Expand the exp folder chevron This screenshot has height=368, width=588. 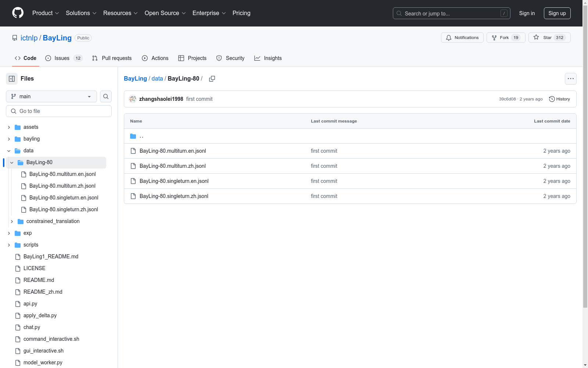[9, 233]
